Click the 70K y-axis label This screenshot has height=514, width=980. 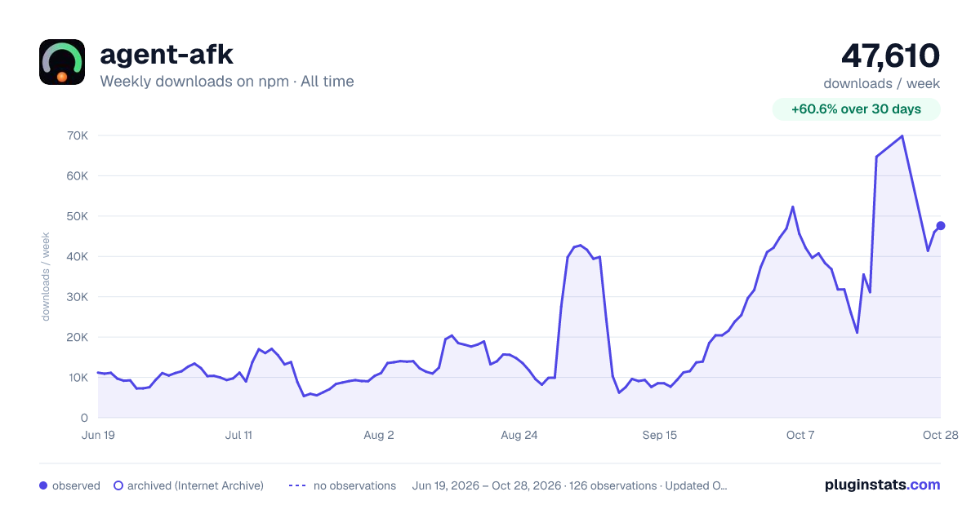coord(77,135)
